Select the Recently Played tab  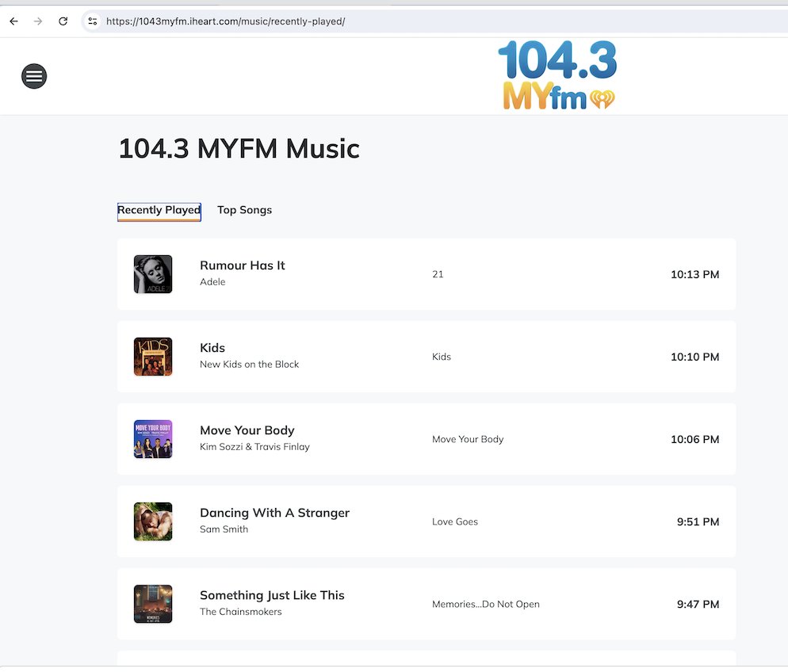[159, 211]
